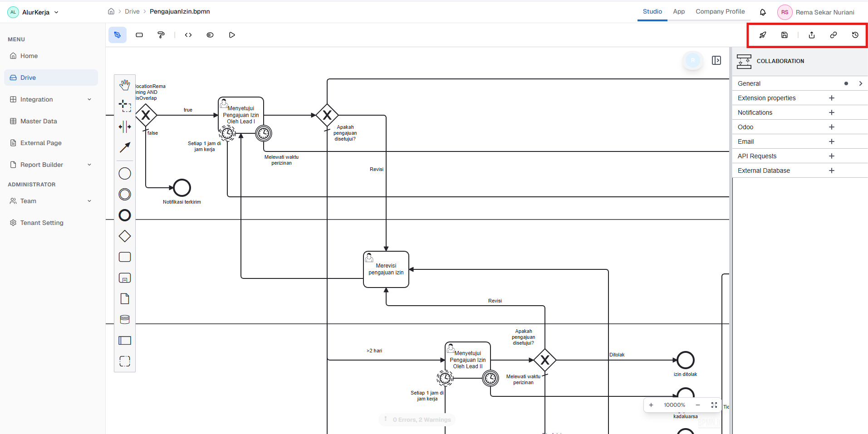Image resolution: width=868 pixels, height=434 pixels.
Task: Pick the global connect tool
Action: pyautogui.click(x=125, y=147)
